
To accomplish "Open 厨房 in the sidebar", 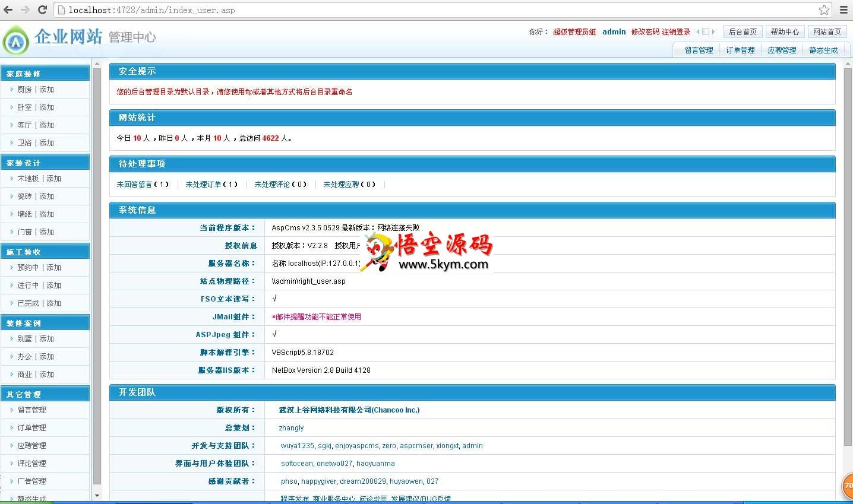I will tap(24, 90).
